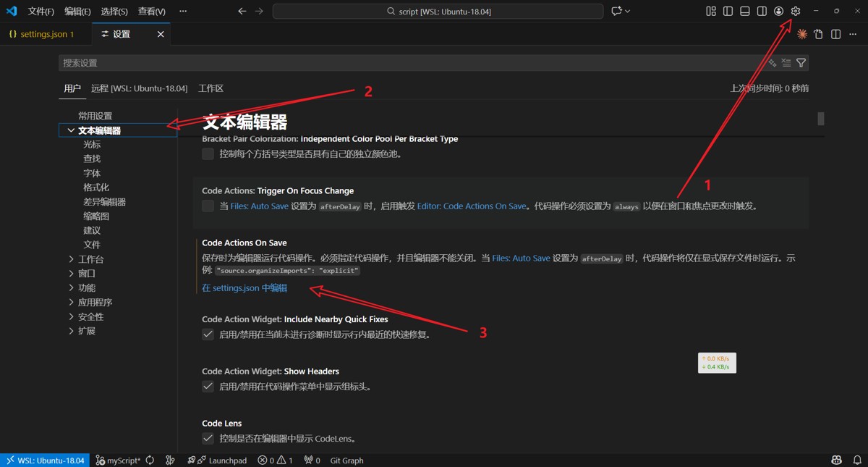Click the source control graph status icon

tap(170, 460)
